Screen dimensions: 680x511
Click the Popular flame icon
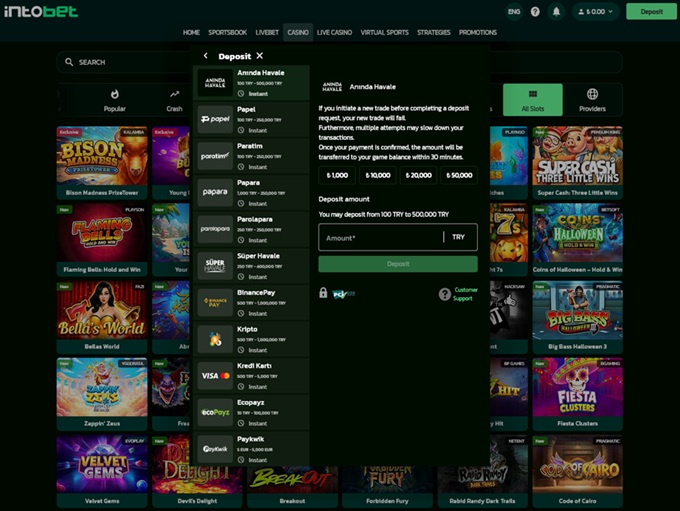pos(115,95)
